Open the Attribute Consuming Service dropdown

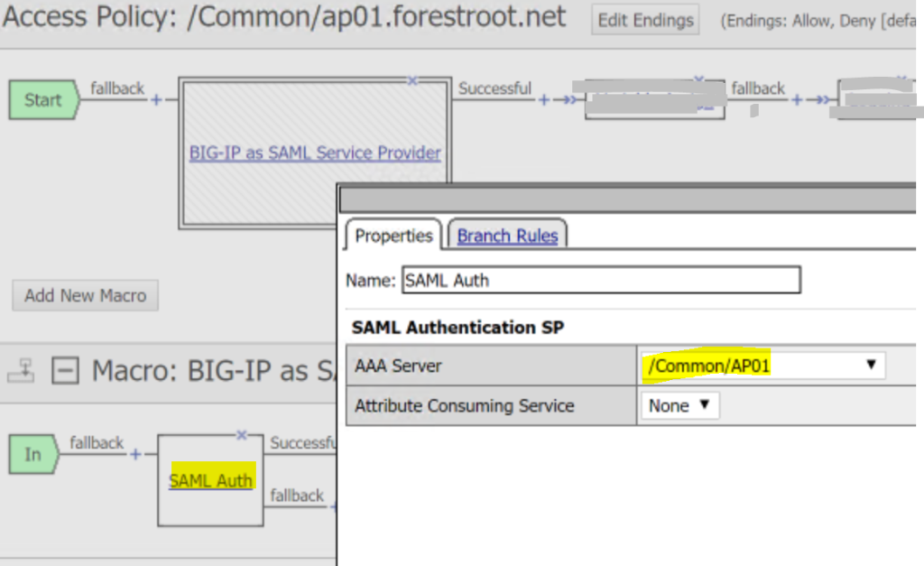click(x=680, y=405)
